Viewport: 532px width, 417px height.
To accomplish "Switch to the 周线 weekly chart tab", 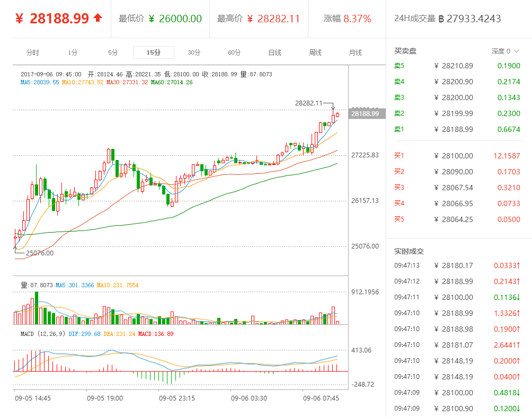I will (x=315, y=52).
